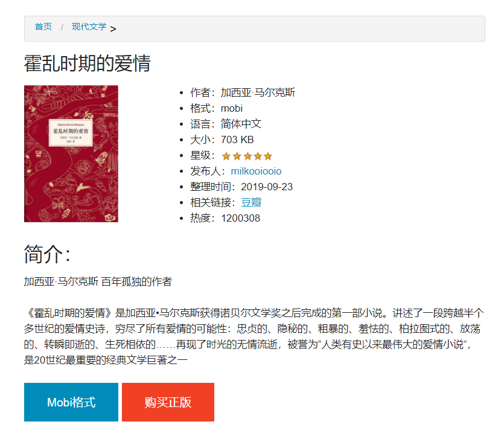The image size is (504, 436).
Task: Click the author name 加西亚·马尔克斯
Action: coord(258,92)
